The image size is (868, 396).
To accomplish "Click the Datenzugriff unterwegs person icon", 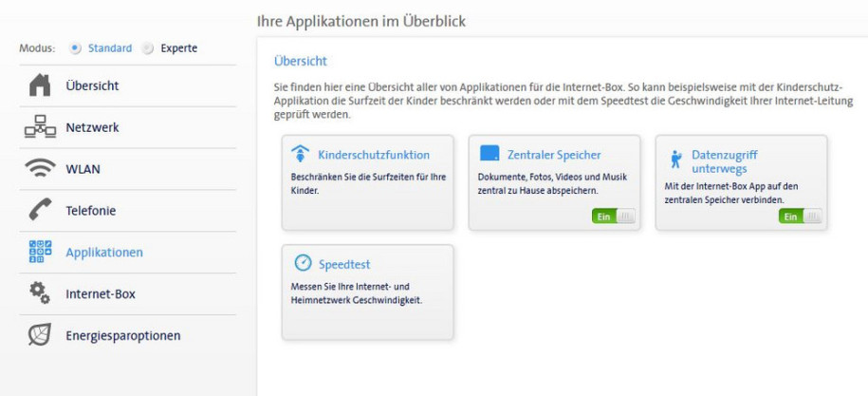I will pos(676,160).
